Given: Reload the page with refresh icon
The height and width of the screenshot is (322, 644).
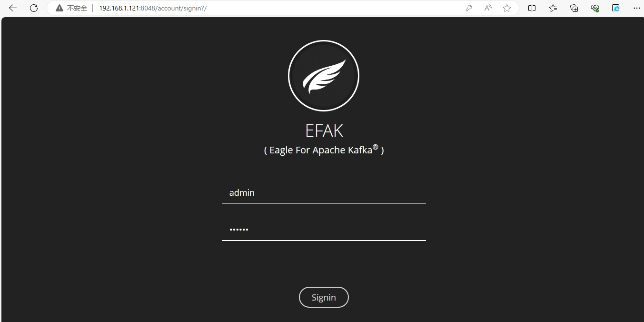Looking at the screenshot, I should tap(34, 8).
